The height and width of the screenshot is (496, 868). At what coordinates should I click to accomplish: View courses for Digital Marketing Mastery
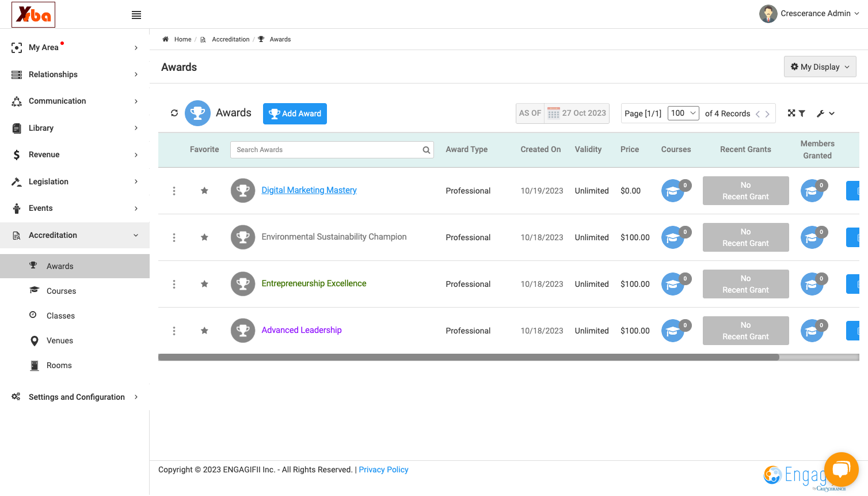coord(673,191)
